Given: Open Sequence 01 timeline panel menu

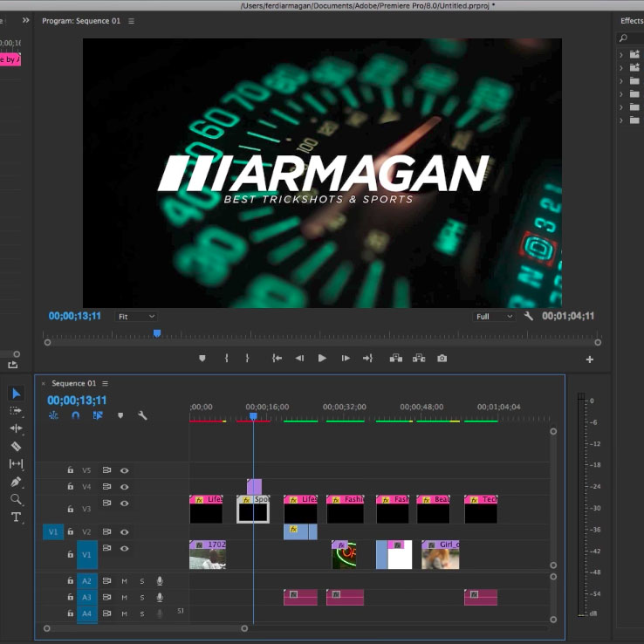Looking at the screenshot, I should [105, 383].
